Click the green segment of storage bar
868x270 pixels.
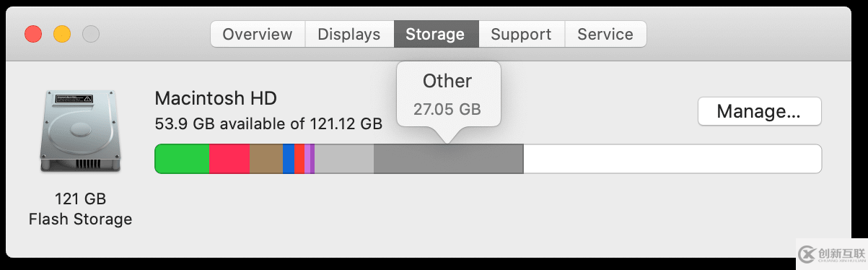[x=183, y=159]
